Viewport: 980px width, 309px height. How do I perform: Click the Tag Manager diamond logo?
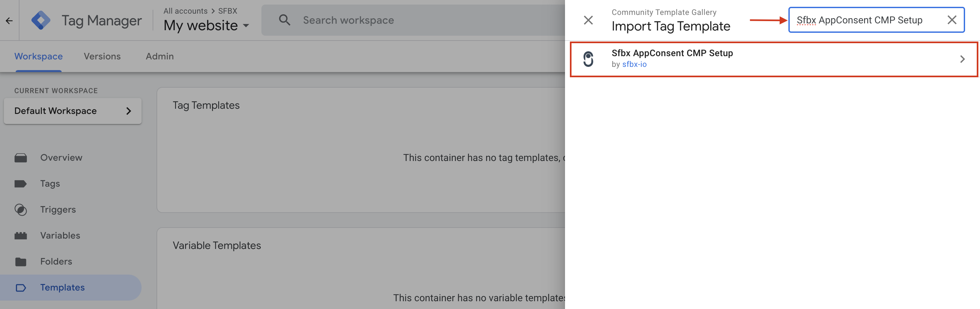point(41,20)
